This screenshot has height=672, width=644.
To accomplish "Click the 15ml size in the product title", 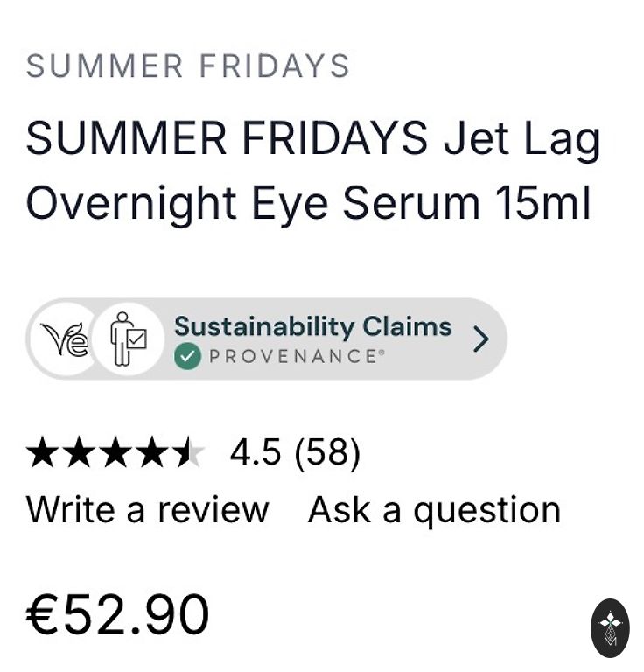I will [542, 204].
